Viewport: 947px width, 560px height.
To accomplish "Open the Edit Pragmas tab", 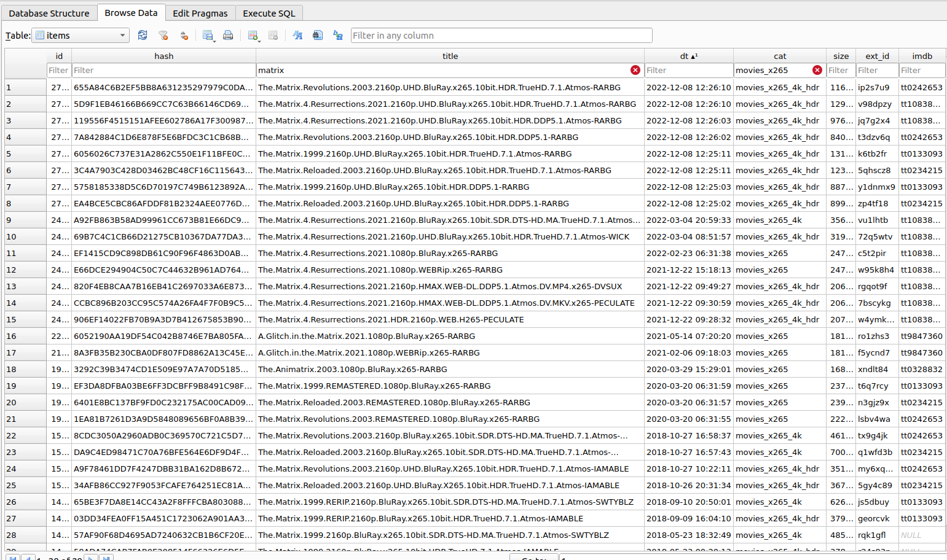I will pos(200,13).
